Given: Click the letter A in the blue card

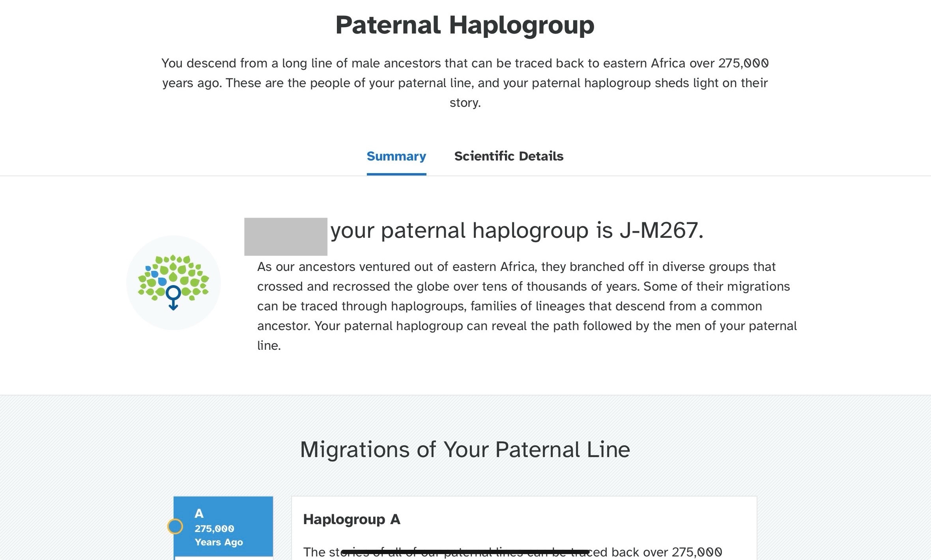Looking at the screenshot, I should point(199,513).
